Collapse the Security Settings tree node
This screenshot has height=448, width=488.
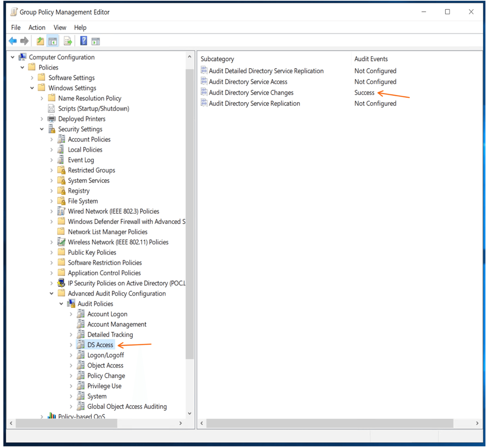(42, 129)
